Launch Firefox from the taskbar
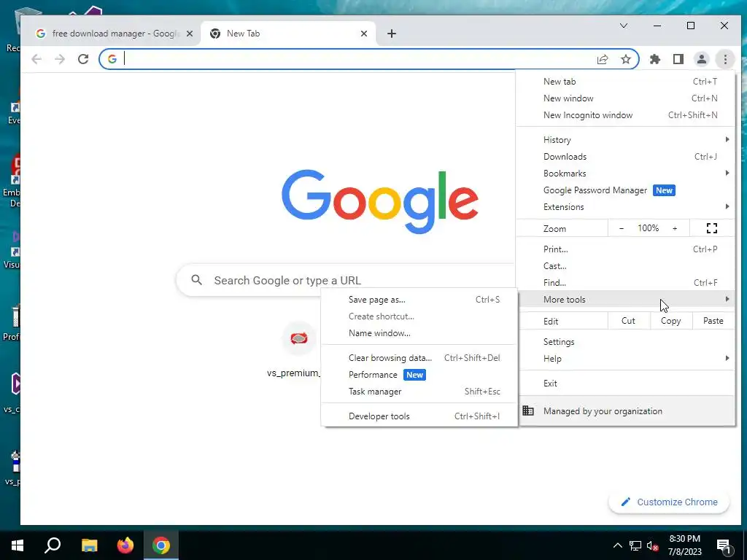This screenshot has width=747, height=560. click(x=125, y=545)
